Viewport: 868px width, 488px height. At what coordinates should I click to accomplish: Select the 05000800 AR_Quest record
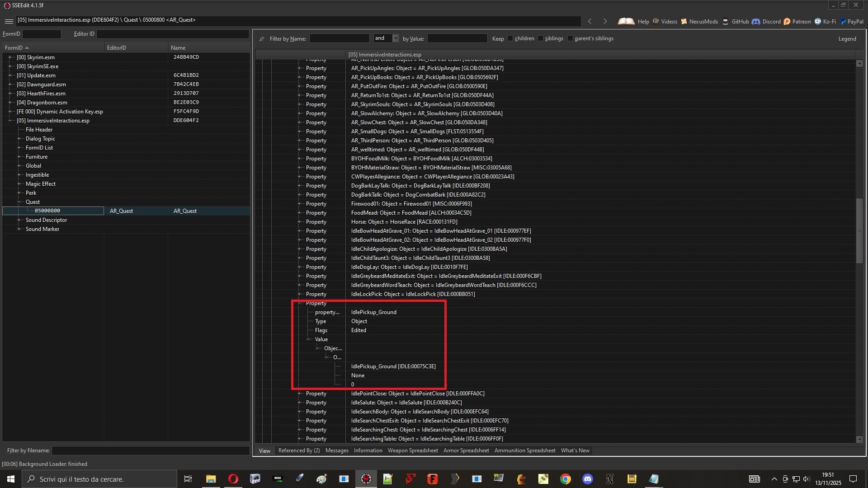coord(126,211)
